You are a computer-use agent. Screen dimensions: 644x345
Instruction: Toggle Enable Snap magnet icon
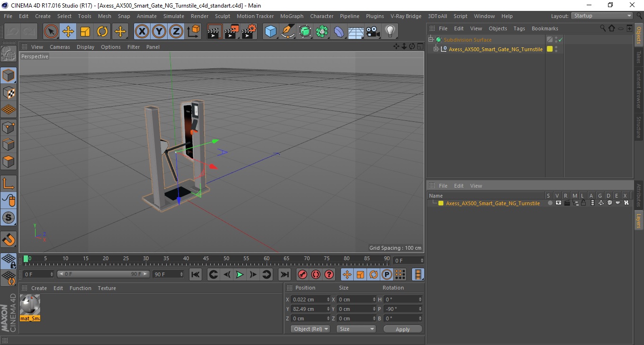click(9, 239)
